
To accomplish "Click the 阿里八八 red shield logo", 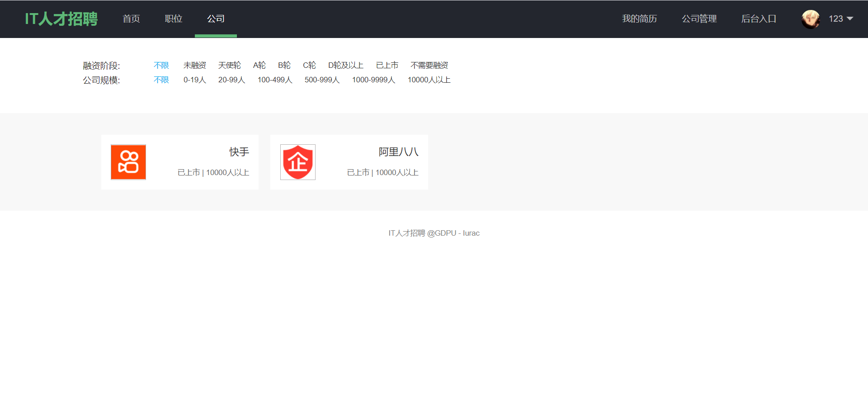I will coord(298,162).
